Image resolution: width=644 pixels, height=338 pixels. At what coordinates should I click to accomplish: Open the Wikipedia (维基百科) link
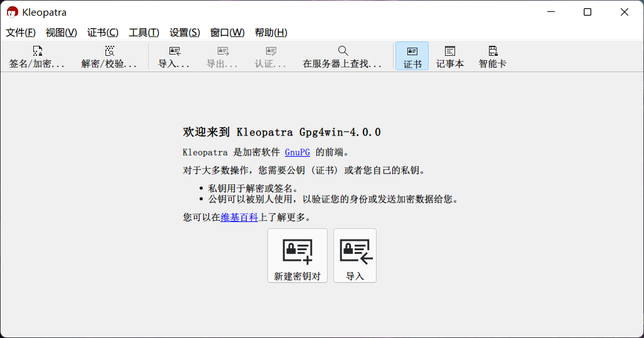[x=239, y=218]
